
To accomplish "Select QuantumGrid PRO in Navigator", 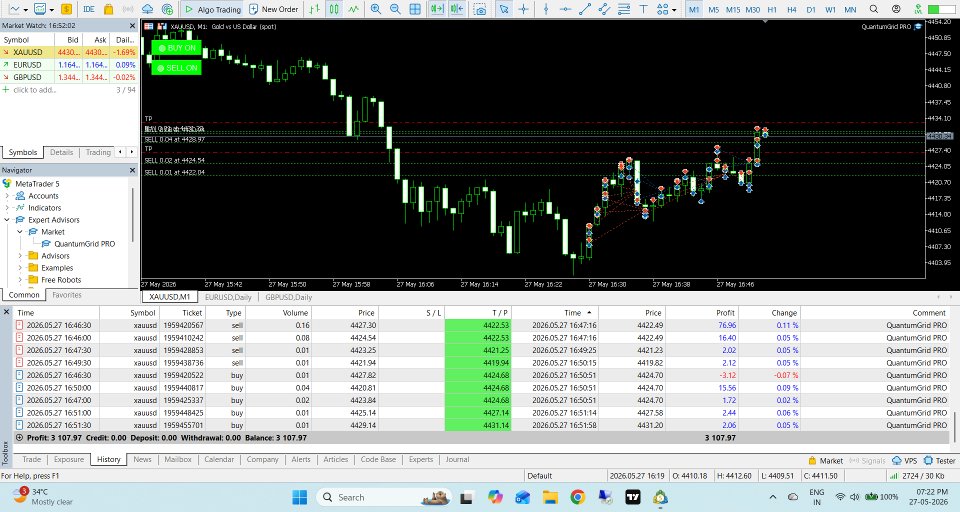I will click(84, 244).
